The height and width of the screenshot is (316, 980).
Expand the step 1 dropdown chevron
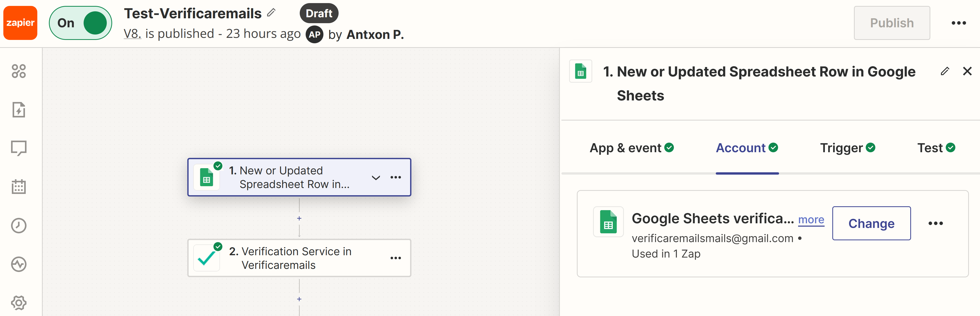(376, 177)
